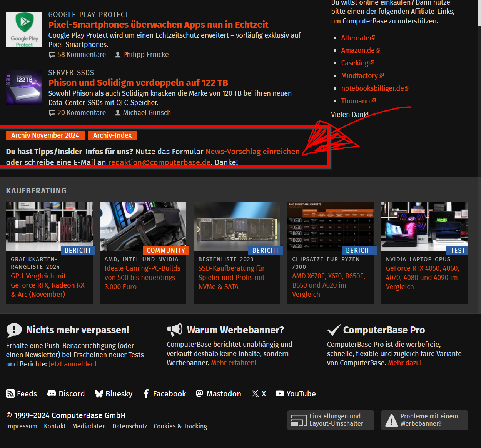Click the exclamation speech bubble icon
This screenshot has height=448, width=481.
pos(14,330)
